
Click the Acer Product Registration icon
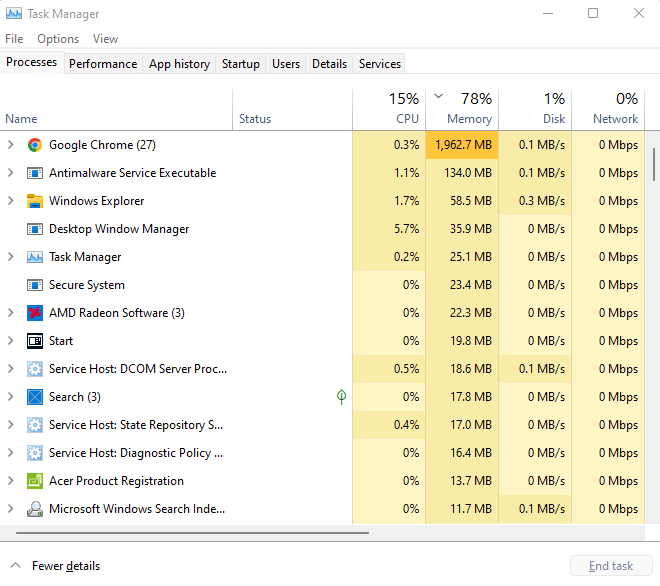point(35,481)
